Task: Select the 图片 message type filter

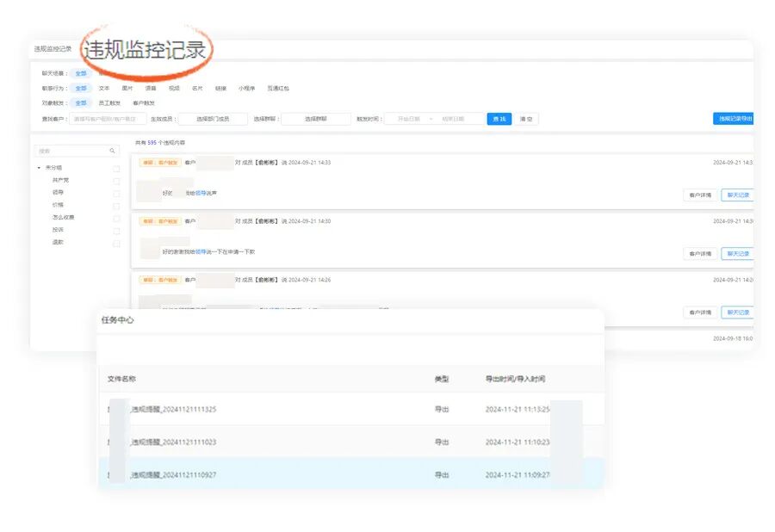Action: pyautogui.click(x=126, y=88)
